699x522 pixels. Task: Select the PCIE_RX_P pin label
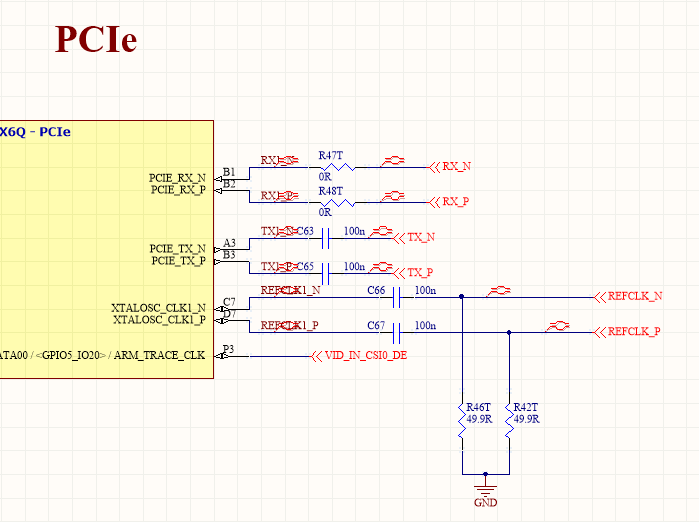(x=178, y=190)
